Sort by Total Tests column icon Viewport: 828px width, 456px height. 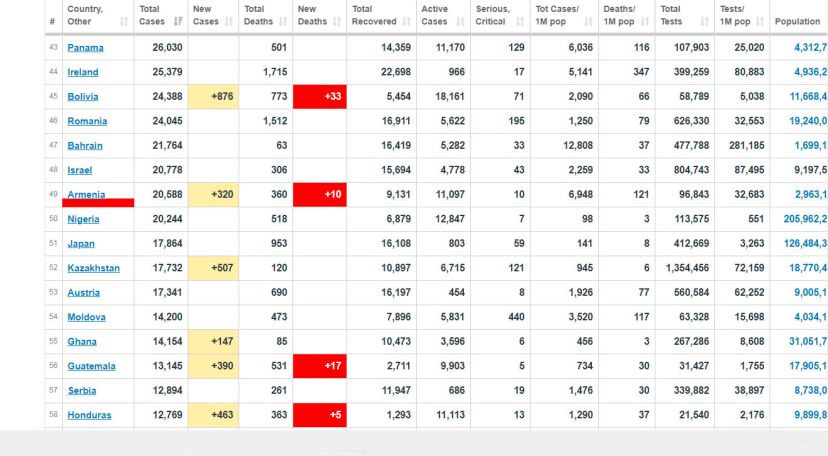coord(704,22)
